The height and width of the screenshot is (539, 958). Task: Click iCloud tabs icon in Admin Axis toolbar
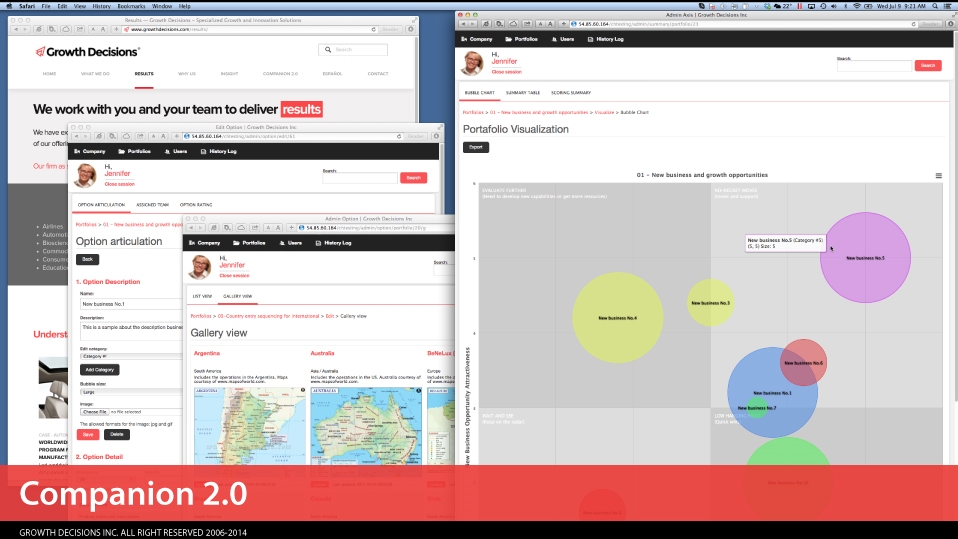point(513,24)
